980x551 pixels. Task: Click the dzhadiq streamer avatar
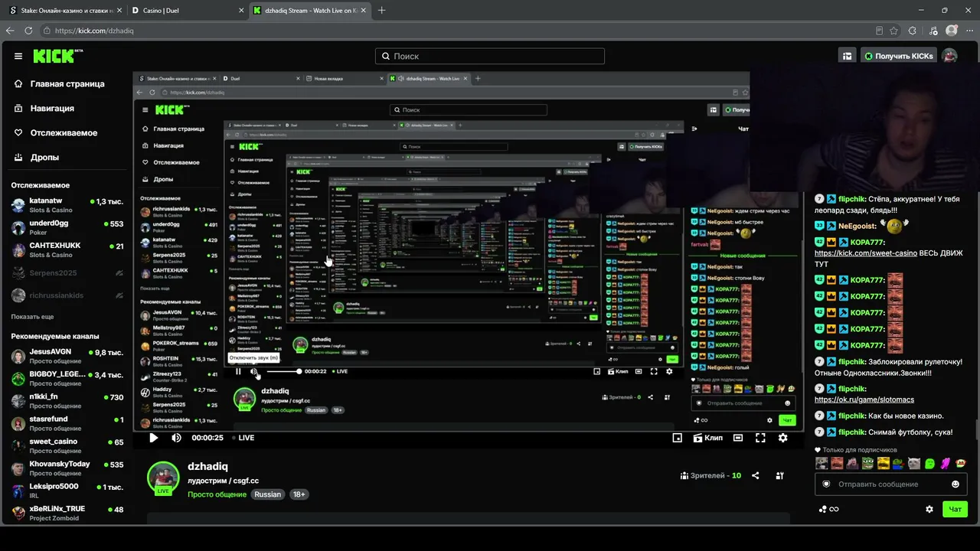163,478
